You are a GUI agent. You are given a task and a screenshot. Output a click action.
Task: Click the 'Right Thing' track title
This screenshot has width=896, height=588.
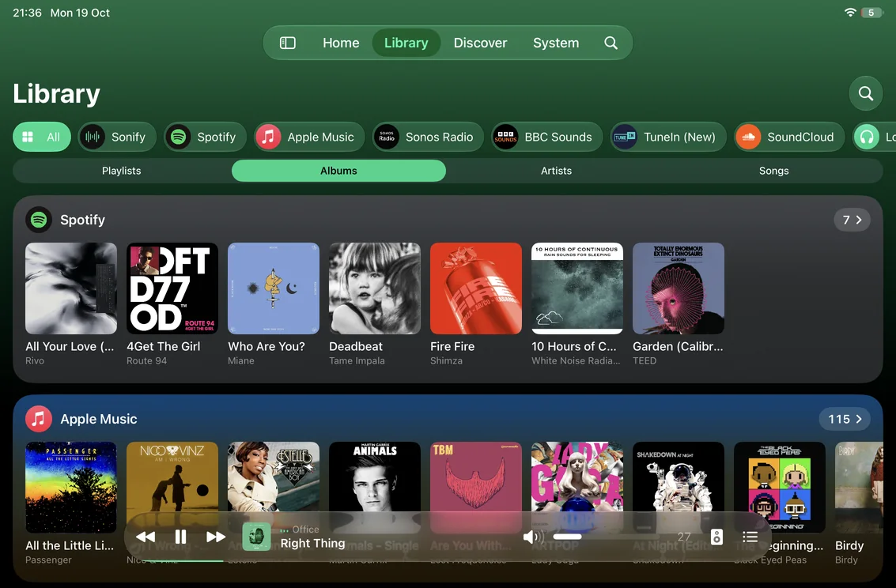(312, 544)
